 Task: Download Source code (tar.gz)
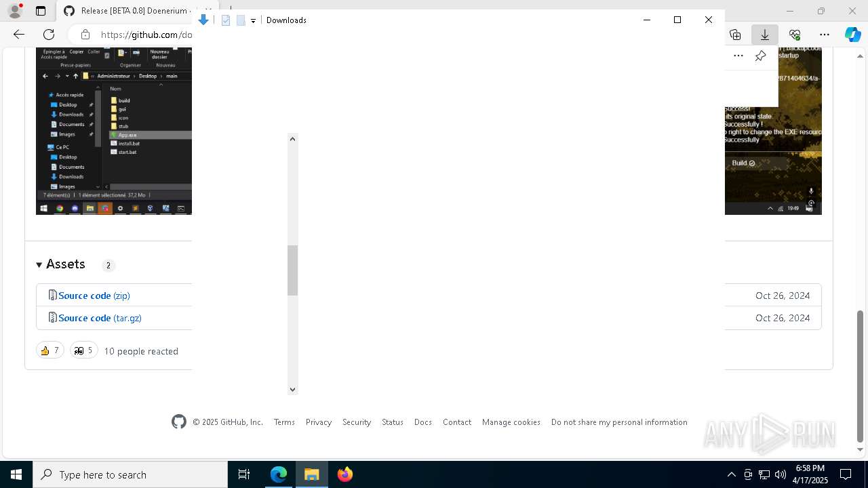pos(100,318)
